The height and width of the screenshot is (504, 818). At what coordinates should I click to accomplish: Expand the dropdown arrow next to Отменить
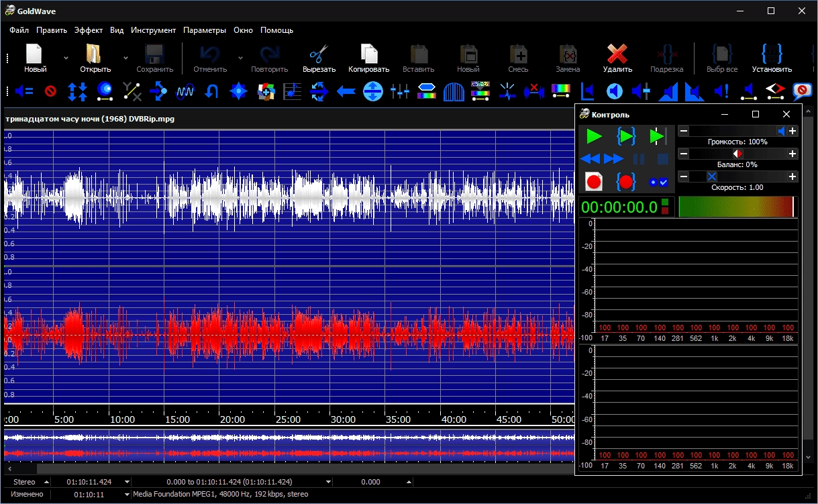[240, 58]
